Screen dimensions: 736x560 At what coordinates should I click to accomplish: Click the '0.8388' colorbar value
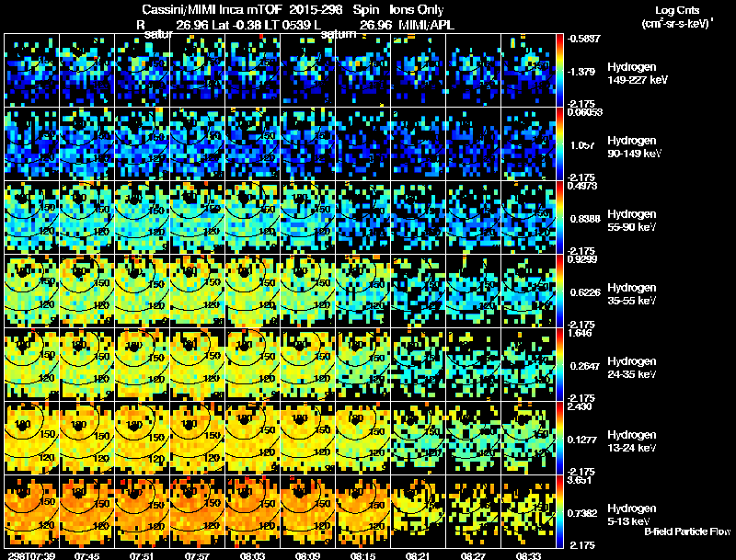(585, 219)
